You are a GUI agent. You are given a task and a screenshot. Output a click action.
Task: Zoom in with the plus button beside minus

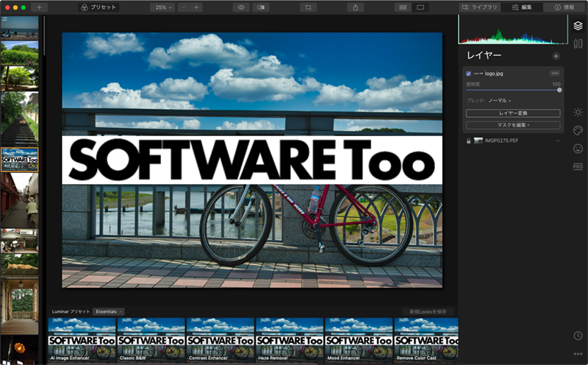click(x=196, y=7)
